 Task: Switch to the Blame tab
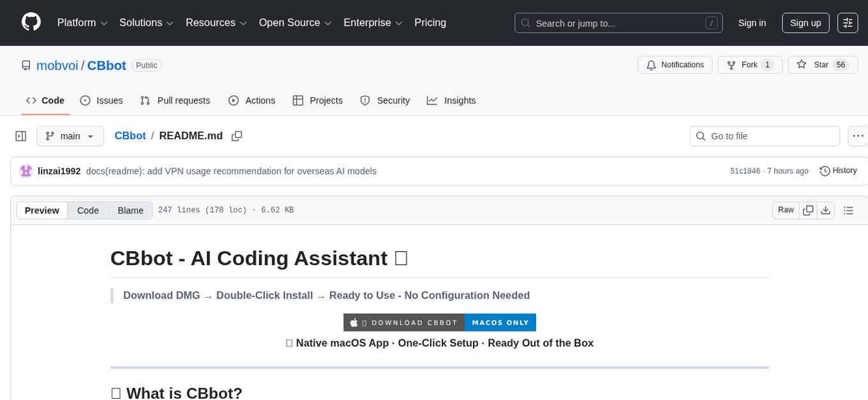pos(130,210)
